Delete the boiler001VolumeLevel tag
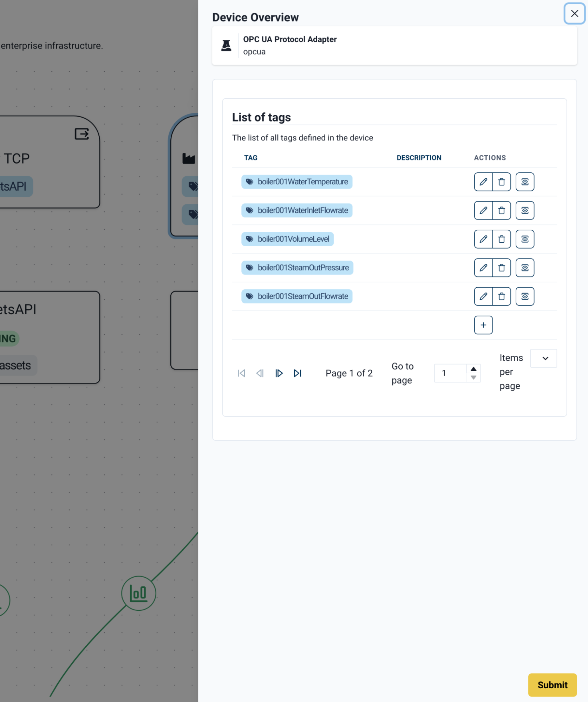This screenshot has height=702, width=588. click(502, 239)
